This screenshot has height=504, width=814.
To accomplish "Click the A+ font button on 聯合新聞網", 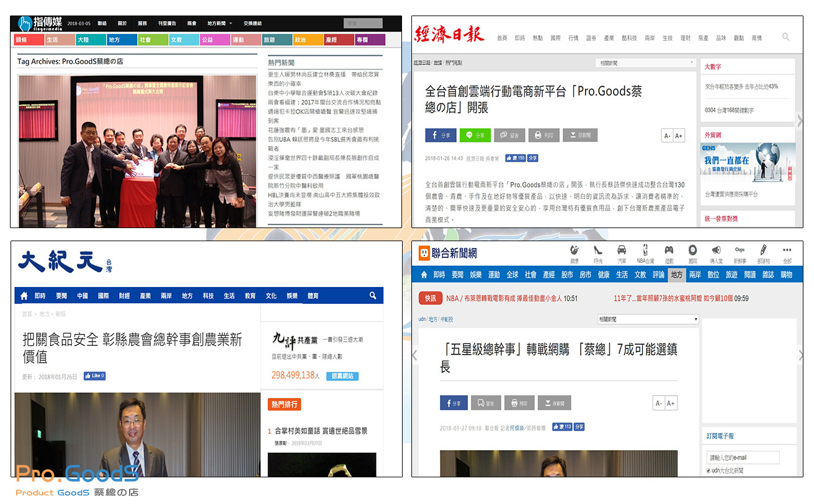I will tap(671, 404).
